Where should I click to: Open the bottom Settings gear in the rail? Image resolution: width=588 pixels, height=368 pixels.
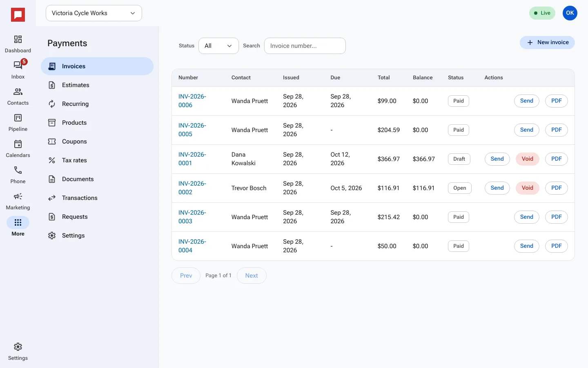pyautogui.click(x=18, y=347)
